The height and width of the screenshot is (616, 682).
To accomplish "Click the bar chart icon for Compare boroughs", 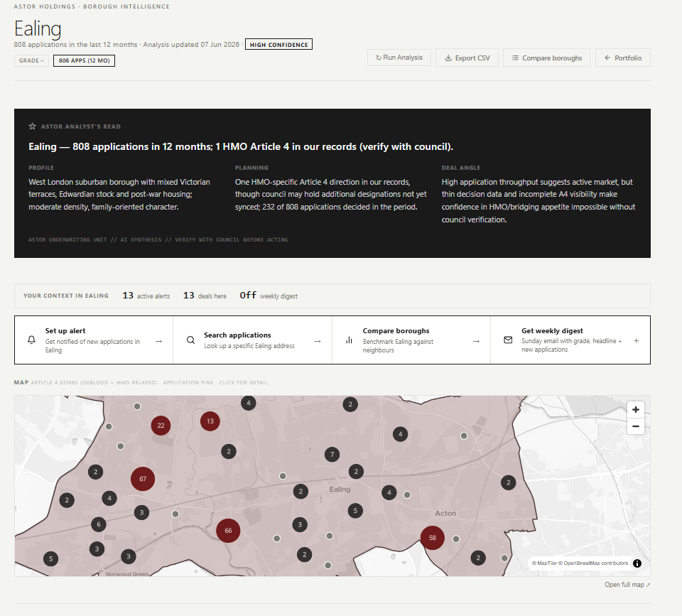I will point(350,340).
